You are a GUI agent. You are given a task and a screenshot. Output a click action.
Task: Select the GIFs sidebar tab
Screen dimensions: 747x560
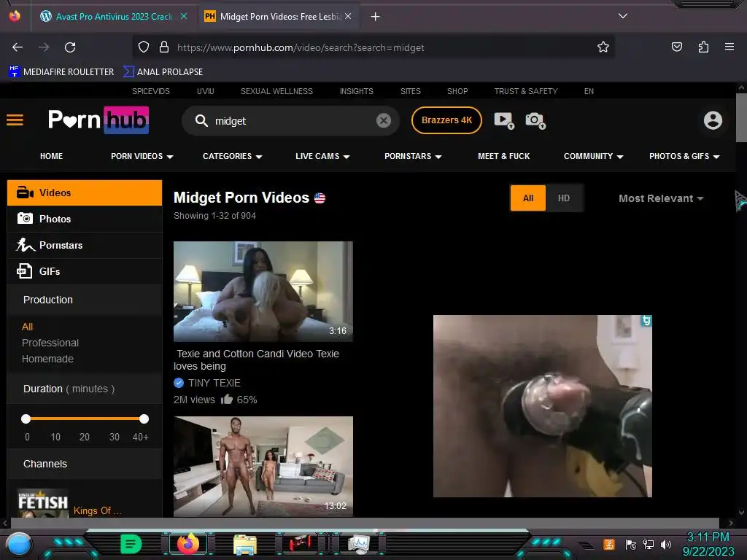85,271
